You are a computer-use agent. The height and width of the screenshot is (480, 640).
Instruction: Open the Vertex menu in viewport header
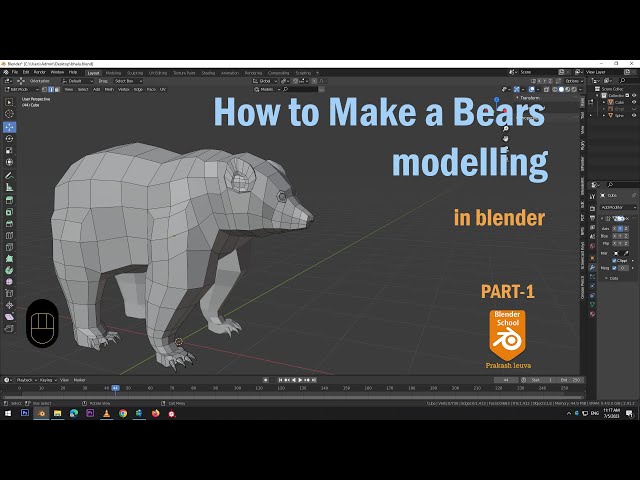coord(123,89)
